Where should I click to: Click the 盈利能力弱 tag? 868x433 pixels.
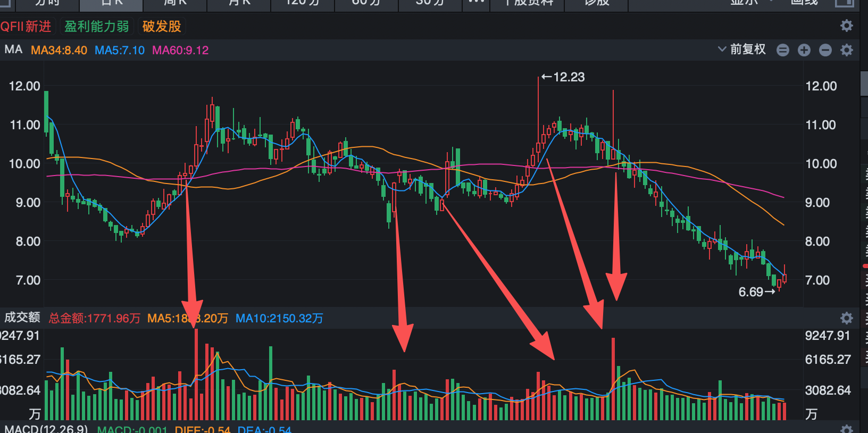tap(97, 26)
